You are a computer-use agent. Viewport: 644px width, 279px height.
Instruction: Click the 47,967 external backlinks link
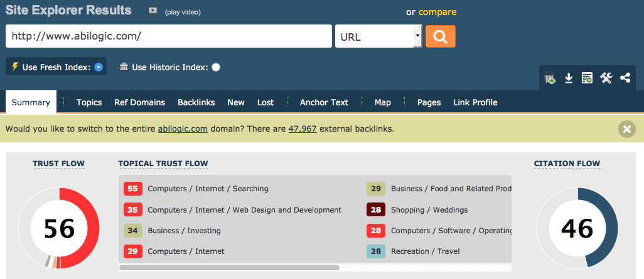pyautogui.click(x=303, y=129)
